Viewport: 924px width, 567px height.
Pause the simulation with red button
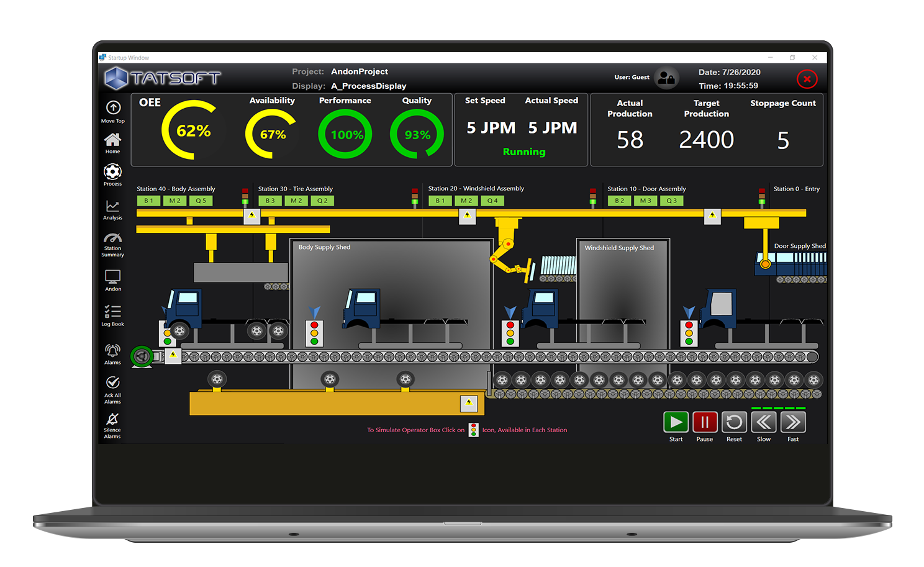pyautogui.click(x=705, y=422)
